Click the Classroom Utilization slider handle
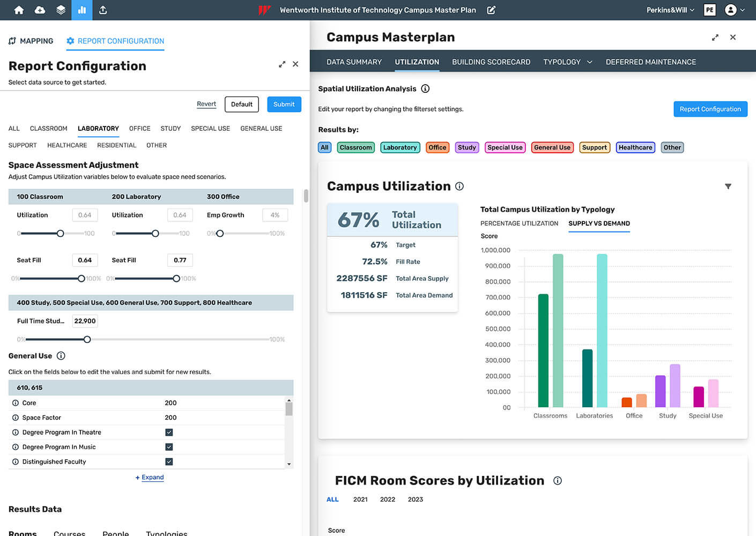This screenshot has height=536, width=756. [x=61, y=234]
